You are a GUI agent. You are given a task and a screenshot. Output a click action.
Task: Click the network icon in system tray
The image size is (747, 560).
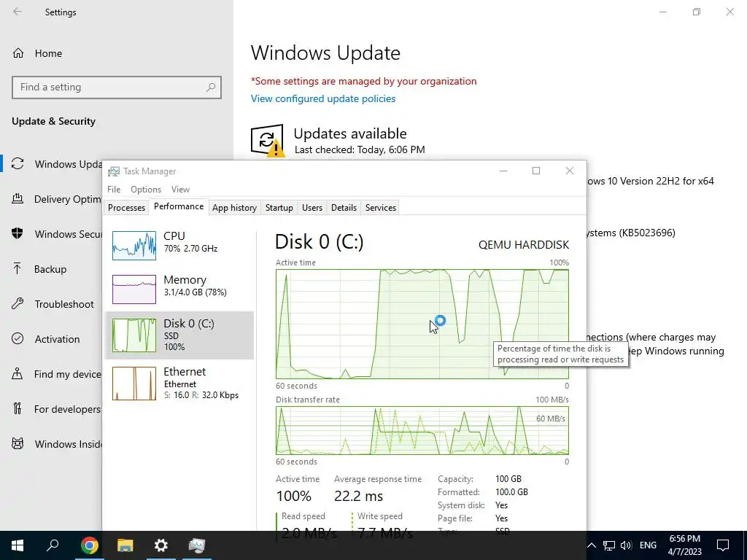coord(609,545)
